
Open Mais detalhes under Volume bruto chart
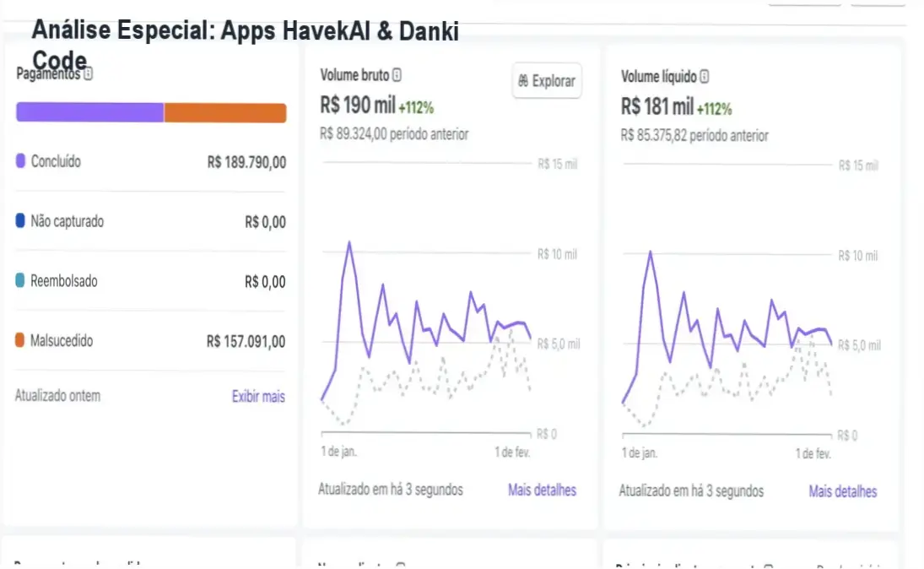point(542,490)
